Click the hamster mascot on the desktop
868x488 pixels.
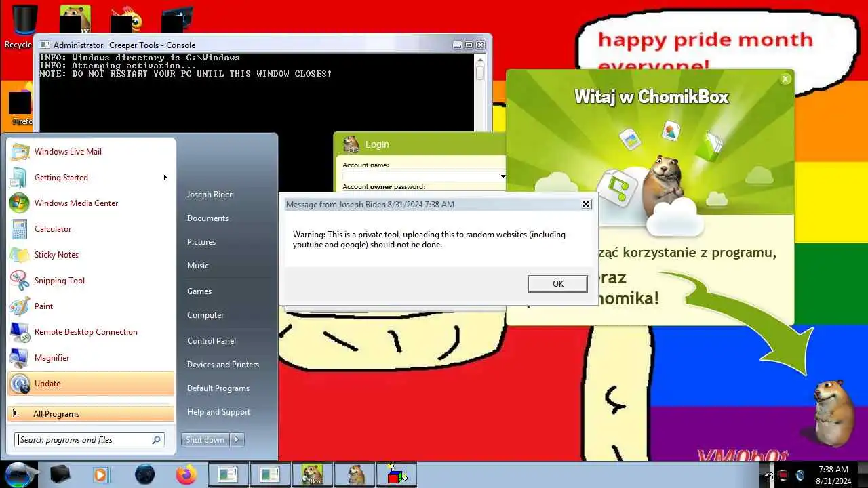coord(833,413)
